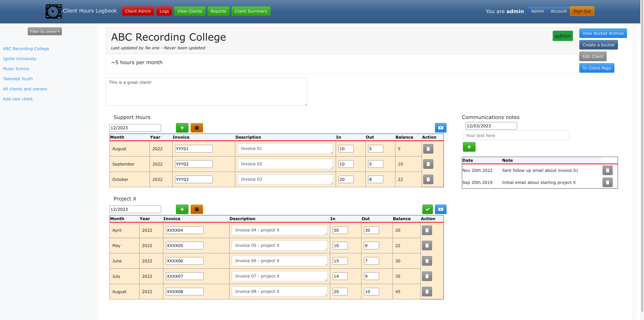Delete the June XXXX06 invoice row
The width and height of the screenshot is (644, 320).
tap(427, 261)
